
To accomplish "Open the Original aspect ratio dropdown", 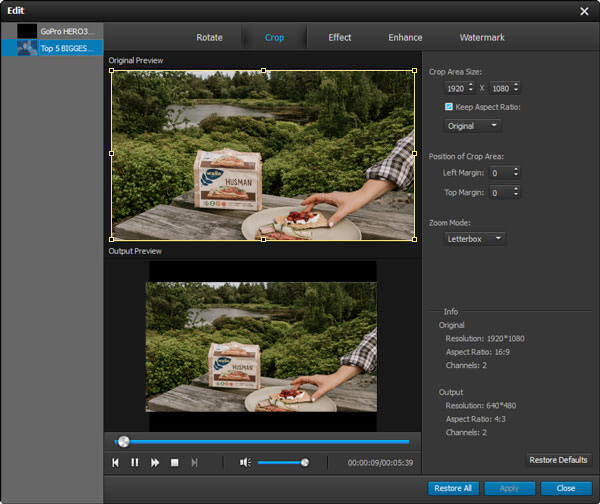I will pos(473,126).
